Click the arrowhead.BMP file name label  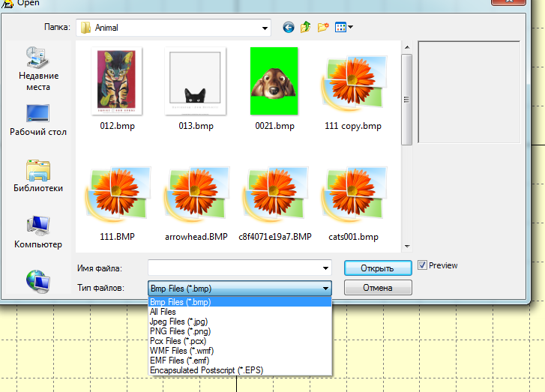click(x=196, y=237)
